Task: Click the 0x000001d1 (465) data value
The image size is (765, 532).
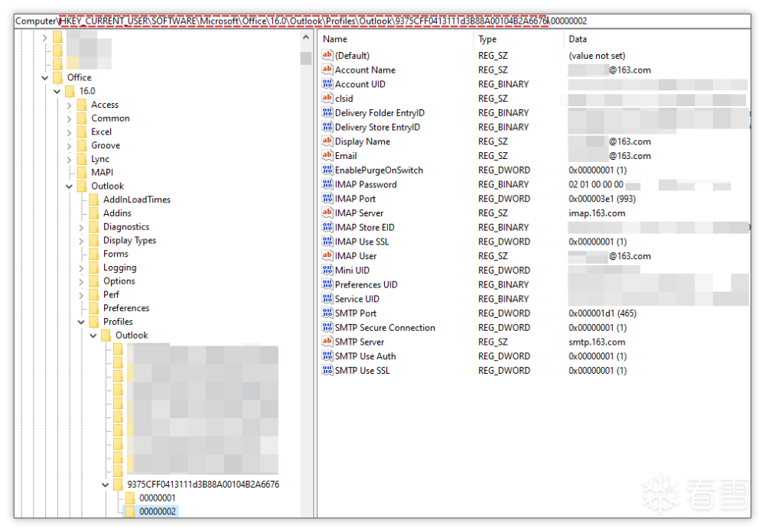Action: (603, 313)
